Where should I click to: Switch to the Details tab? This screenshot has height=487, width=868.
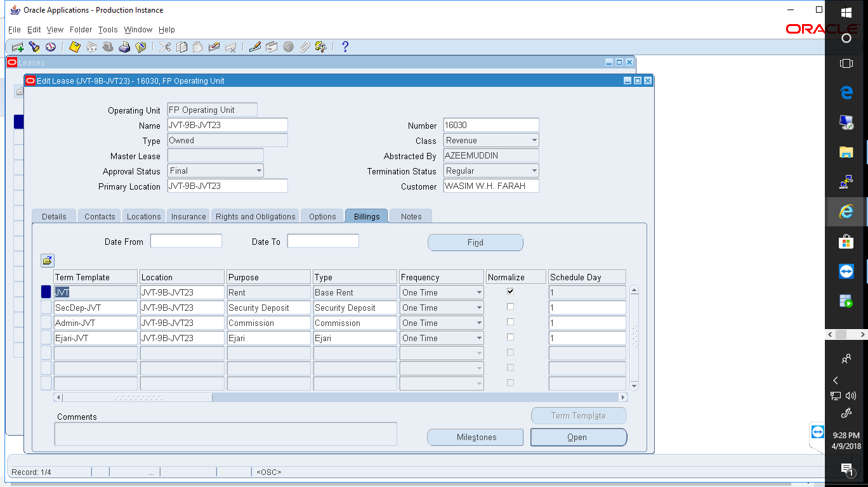(x=54, y=216)
